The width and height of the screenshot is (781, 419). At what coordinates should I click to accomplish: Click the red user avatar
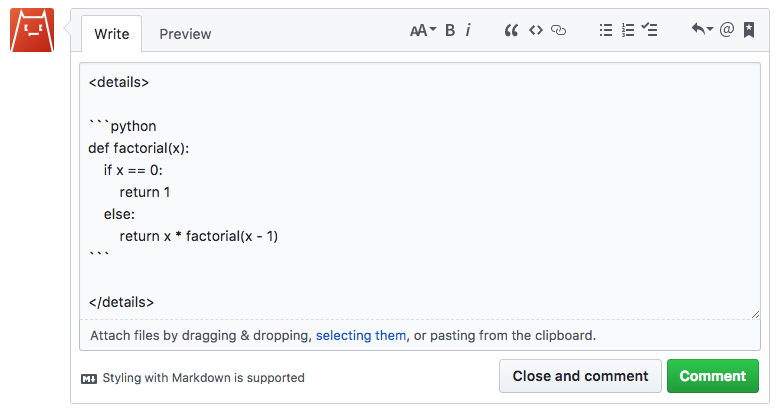pos(32,30)
